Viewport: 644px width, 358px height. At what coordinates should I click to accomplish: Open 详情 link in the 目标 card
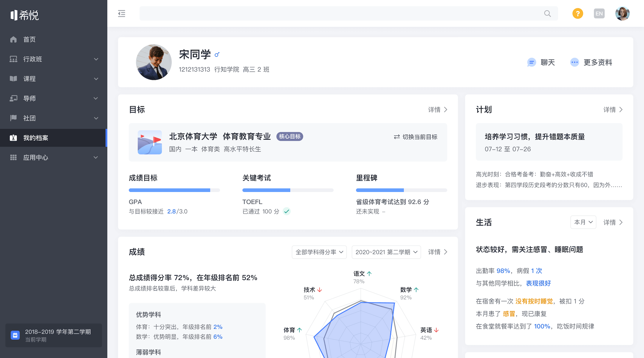pos(437,110)
